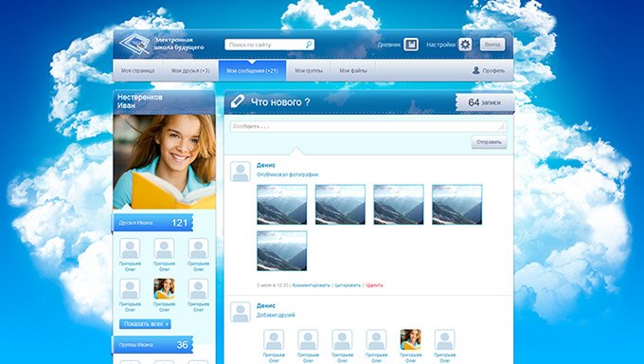Click the school logo icon in header
Viewport: 644px width, 364px height.
[x=135, y=44]
